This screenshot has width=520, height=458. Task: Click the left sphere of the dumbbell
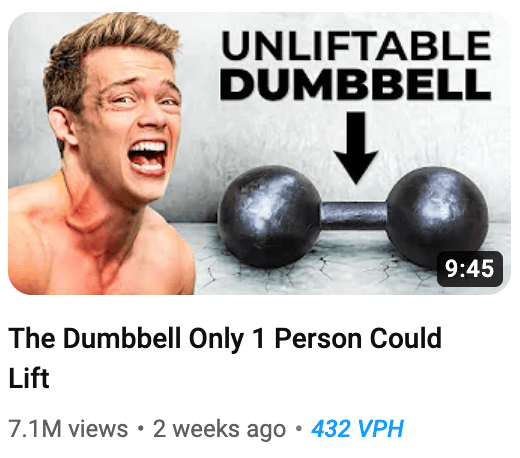269,216
